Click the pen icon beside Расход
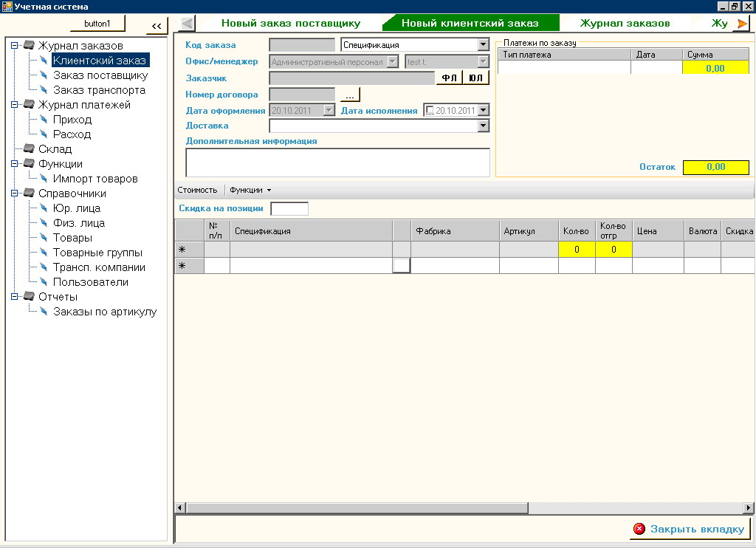This screenshot has height=548, width=756. [x=44, y=134]
